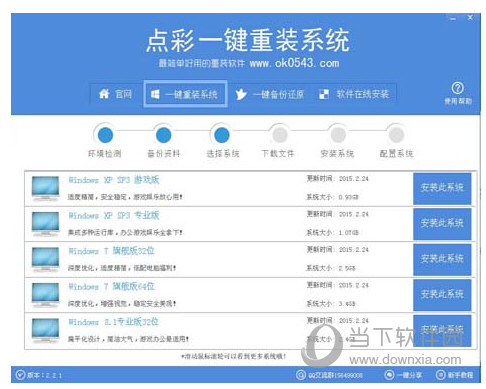Screen dimensions: 486x389
Task: Click the 配置系统 step circle
Action: [x=396, y=135]
